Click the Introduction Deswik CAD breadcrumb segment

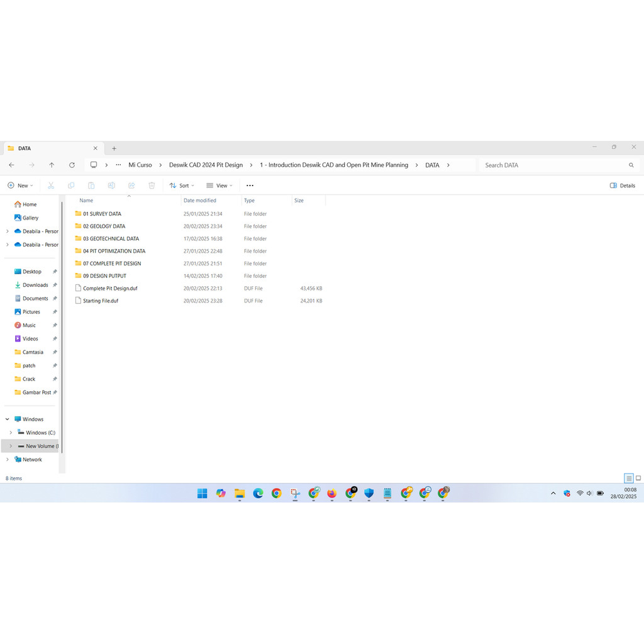tap(334, 165)
